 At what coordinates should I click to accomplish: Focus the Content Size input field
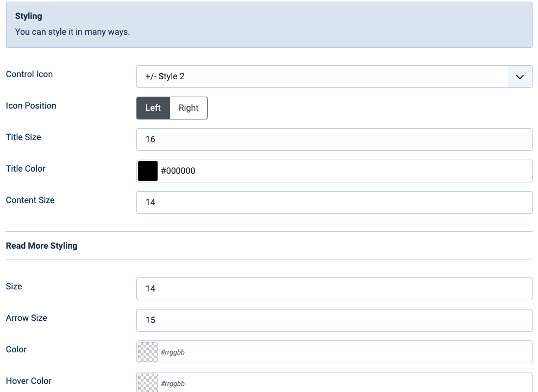point(334,203)
